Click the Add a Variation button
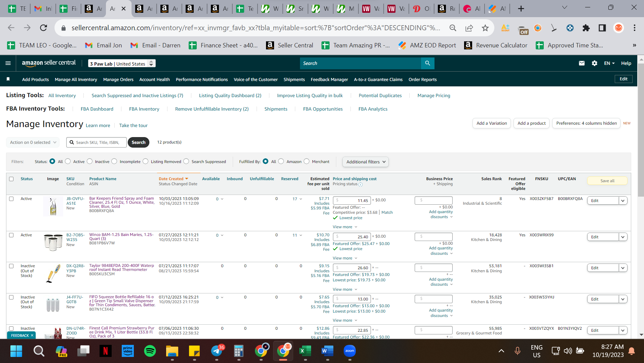The width and height of the screenshot is (644, 363). coord(492,123)
